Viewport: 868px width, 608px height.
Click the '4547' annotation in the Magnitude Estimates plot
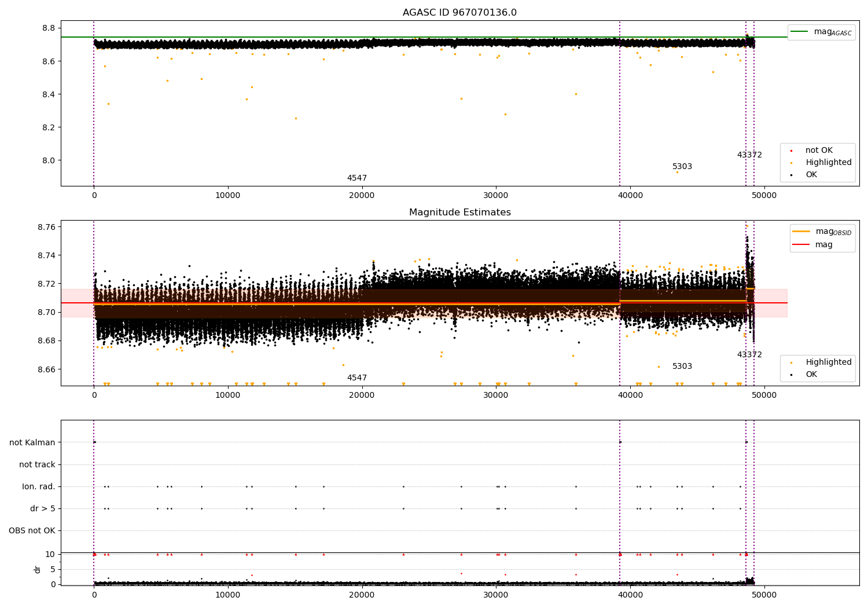357,378
